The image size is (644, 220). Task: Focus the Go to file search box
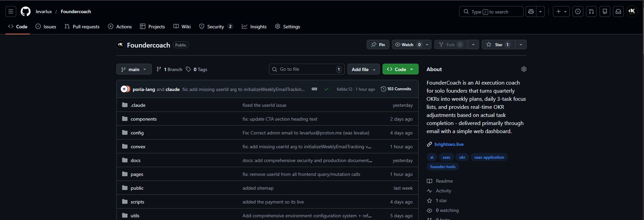307,69
